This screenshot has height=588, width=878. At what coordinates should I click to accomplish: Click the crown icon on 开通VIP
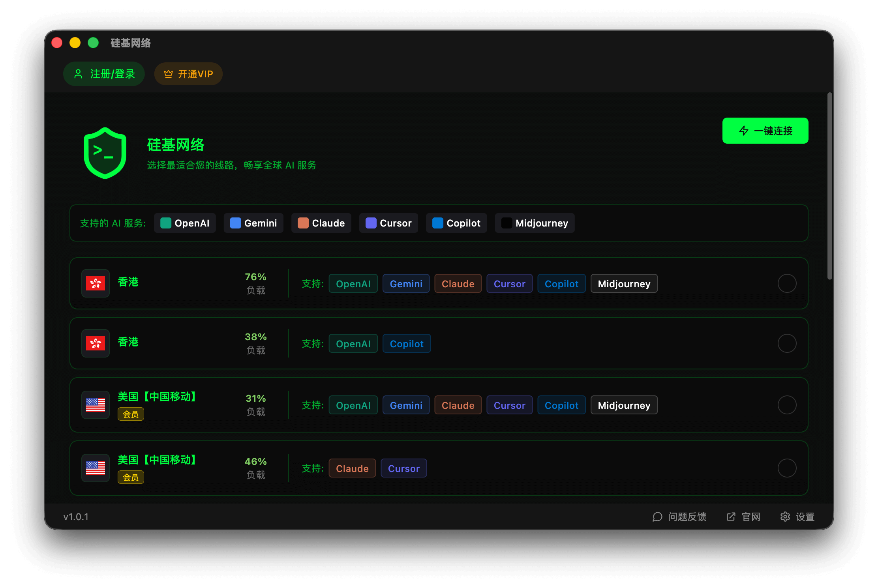click(169, 73)
